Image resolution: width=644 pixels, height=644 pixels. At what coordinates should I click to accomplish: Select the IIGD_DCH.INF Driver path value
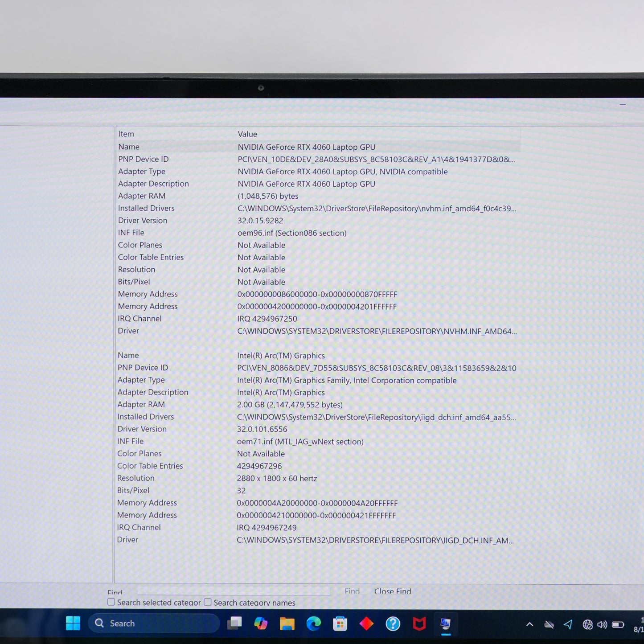pos(375,541)
